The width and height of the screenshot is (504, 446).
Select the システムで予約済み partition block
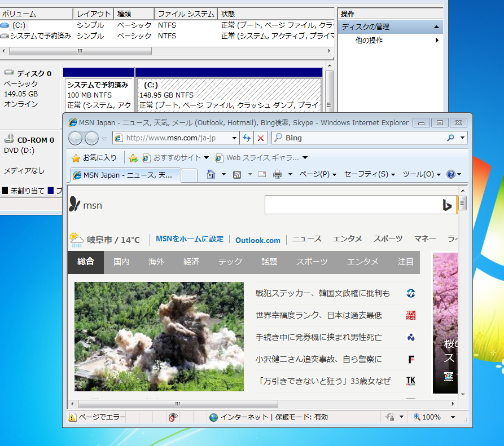pos(98,95)
